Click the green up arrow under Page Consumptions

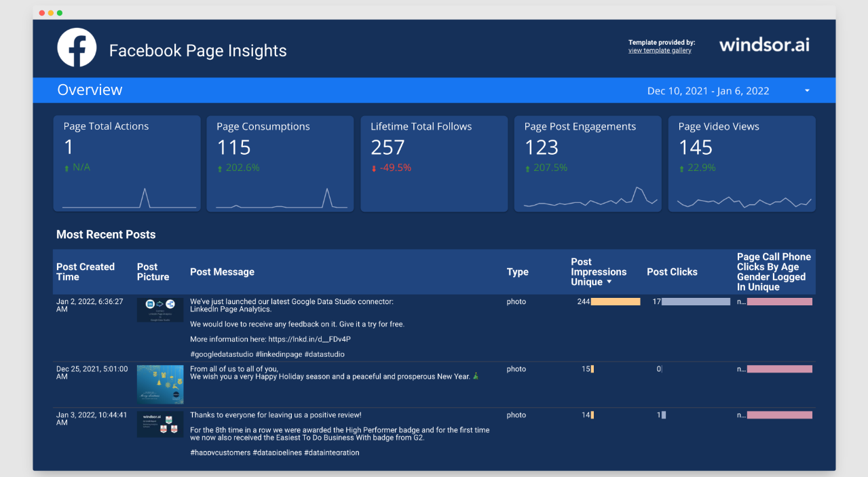pos(219,168)
